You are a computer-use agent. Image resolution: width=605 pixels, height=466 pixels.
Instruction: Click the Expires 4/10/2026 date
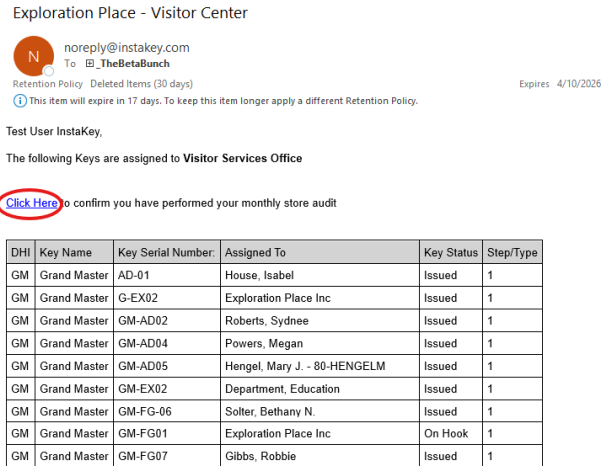(x=558, y=84)
